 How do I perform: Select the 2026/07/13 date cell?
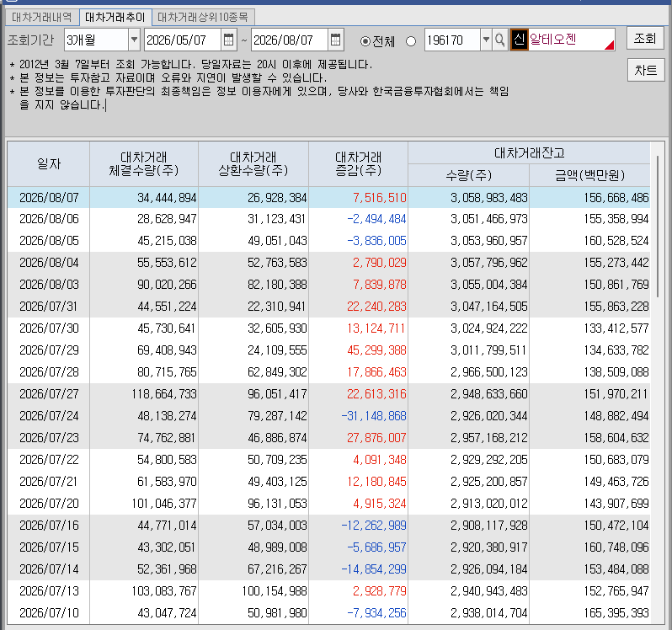click(x=49, y=591)
